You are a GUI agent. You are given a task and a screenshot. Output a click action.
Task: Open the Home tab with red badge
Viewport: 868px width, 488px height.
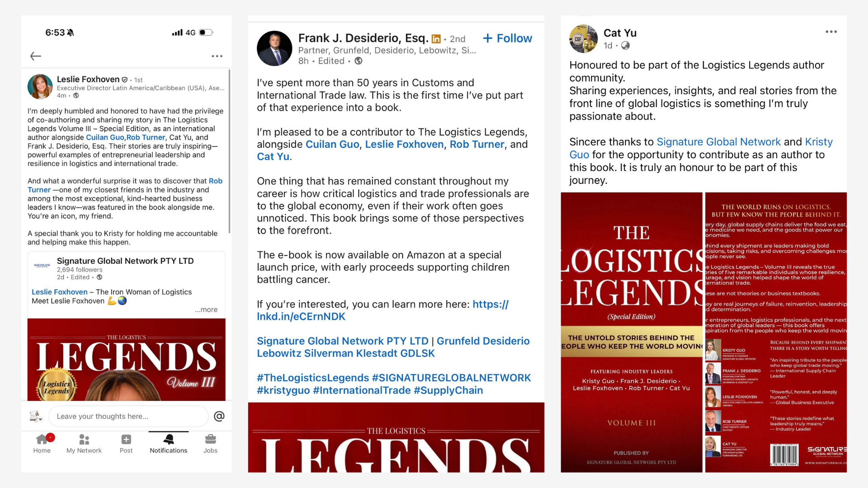click(42, 444)
